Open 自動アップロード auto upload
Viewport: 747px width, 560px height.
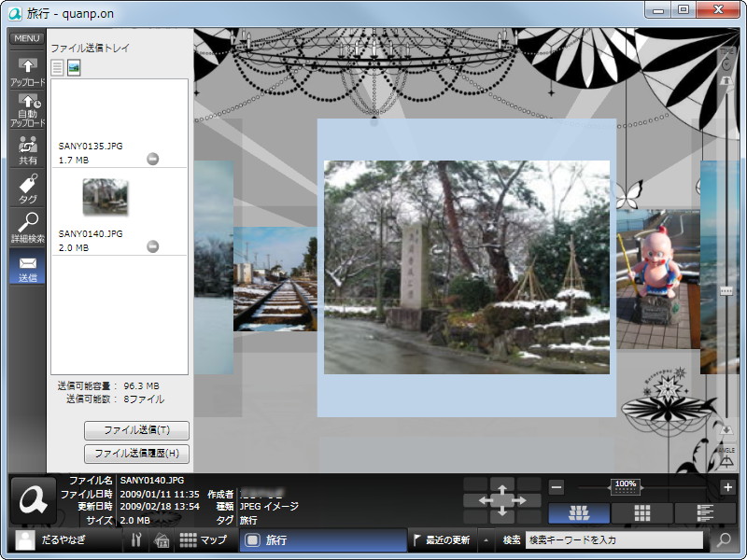tap(28, 110)
